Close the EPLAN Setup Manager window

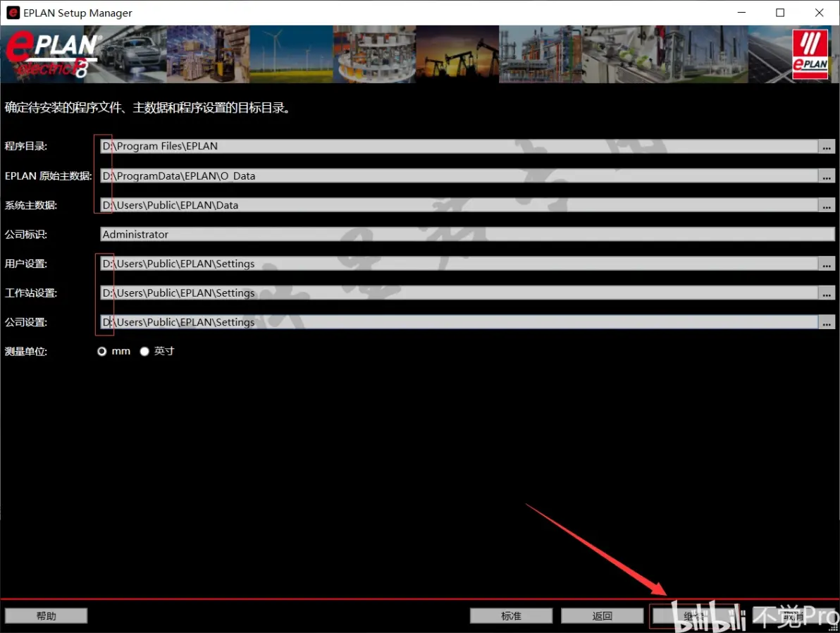tap(819, 13)
